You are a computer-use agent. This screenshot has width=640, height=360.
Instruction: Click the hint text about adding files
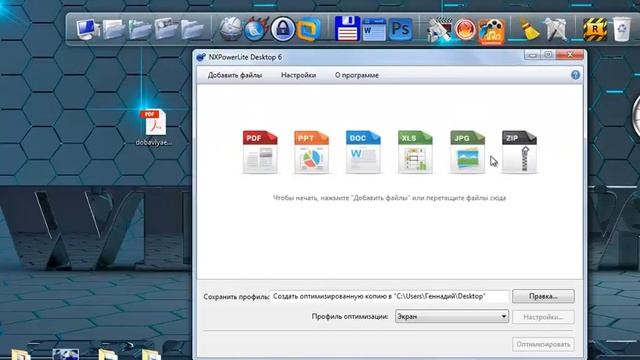pos(389,198)
